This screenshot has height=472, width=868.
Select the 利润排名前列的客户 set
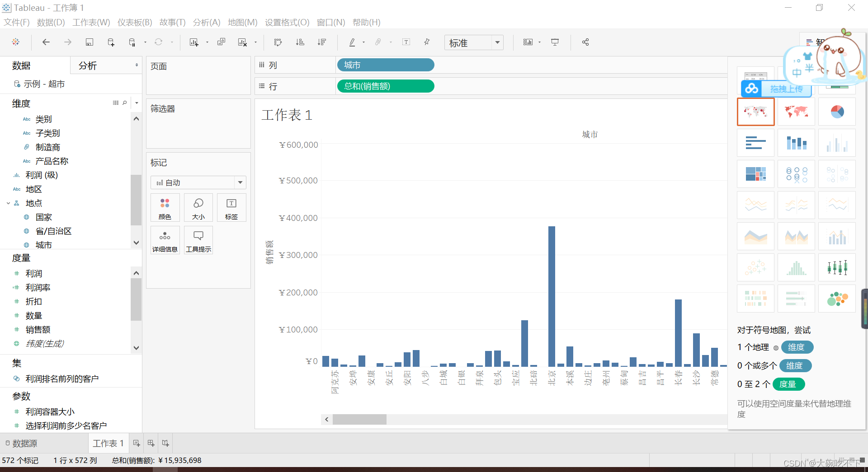pyautogui.click(x=62, y=379)
